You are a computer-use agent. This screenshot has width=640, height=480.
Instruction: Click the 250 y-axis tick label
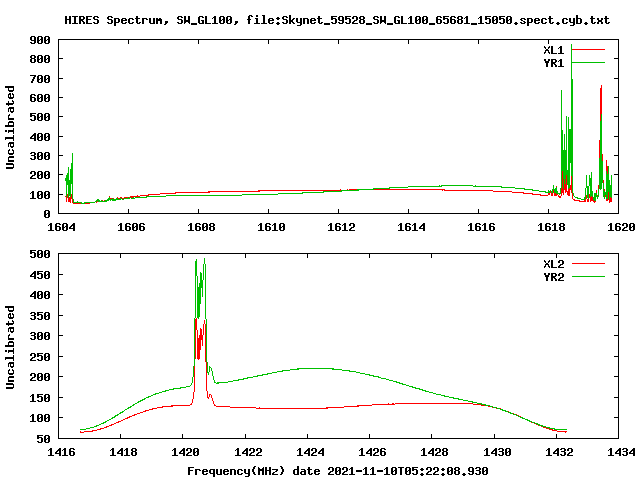40,357
